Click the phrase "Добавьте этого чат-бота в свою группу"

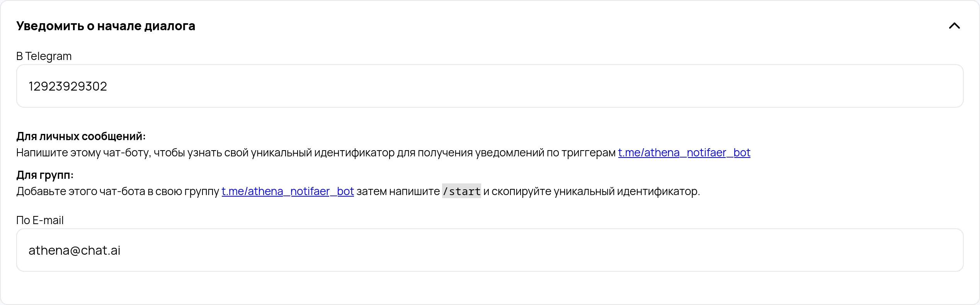point(117,192)
